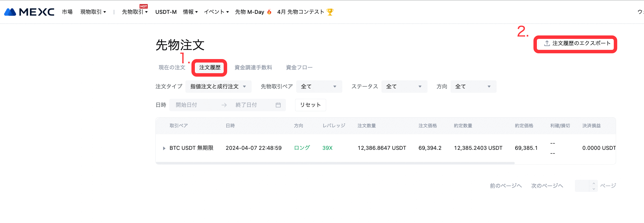Open the ステータス filter dropdown

404,87
